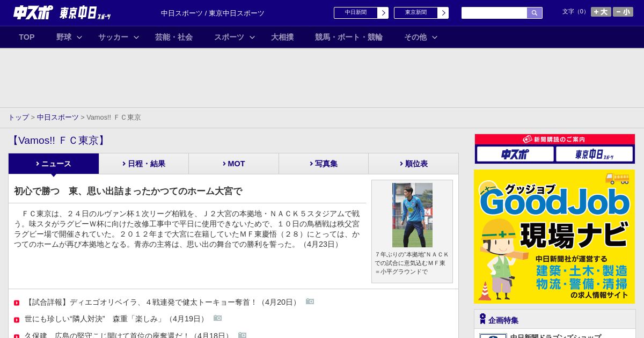The width and height of the screenshot is (644, 338).
Task: Open 野球 navigation menu
Action: coord(64,37)
